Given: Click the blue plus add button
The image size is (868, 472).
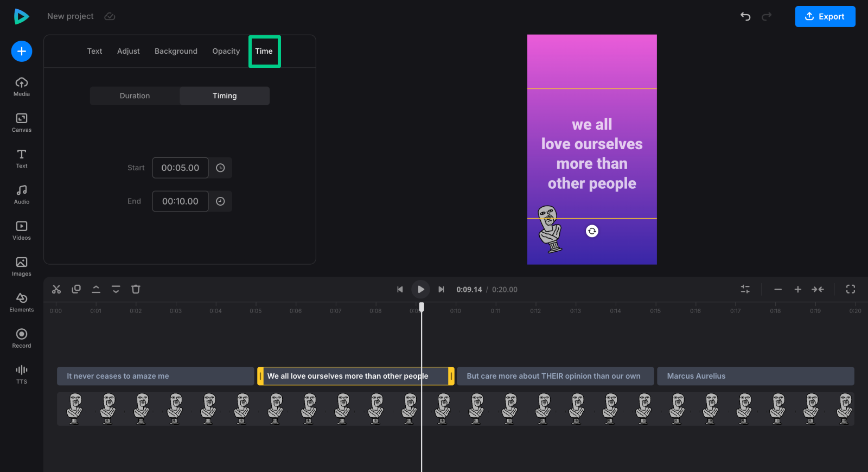Looking at the screenshot, I should (x=22, y=51).
